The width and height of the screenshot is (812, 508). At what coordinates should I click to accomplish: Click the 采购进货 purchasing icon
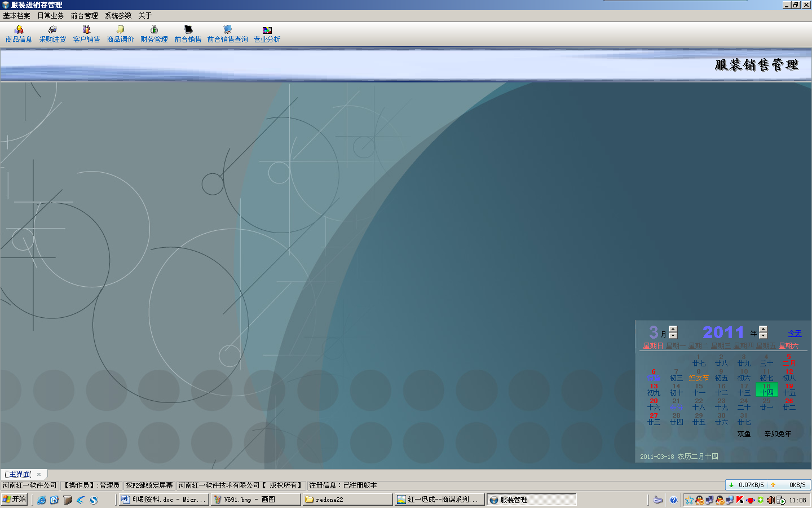(52, 34)
